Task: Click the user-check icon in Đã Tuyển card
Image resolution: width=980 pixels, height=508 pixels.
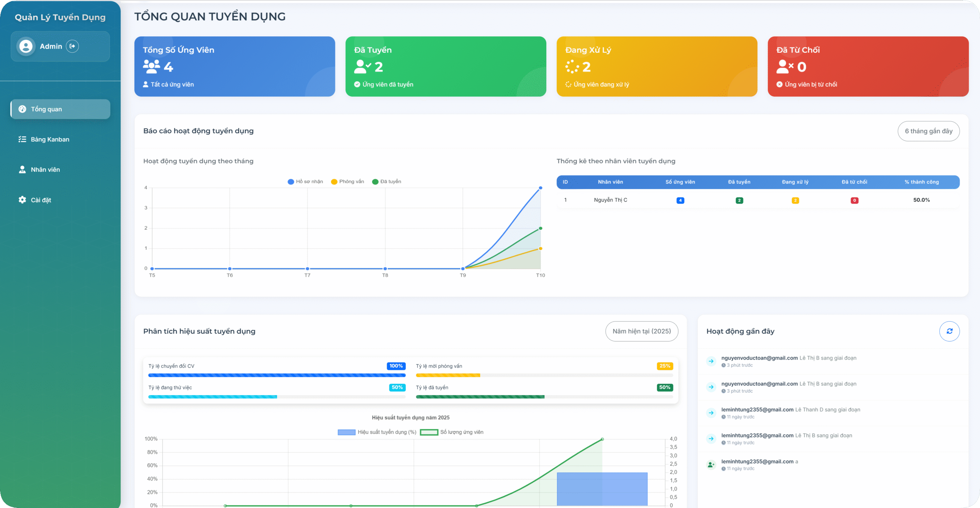Action: point(363,67)
